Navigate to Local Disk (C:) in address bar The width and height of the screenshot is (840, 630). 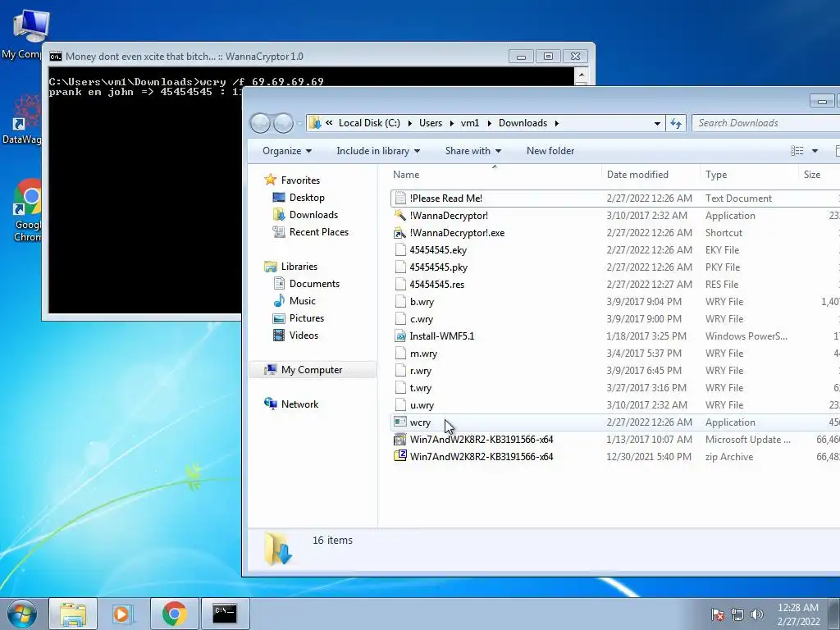coord(369,123)
